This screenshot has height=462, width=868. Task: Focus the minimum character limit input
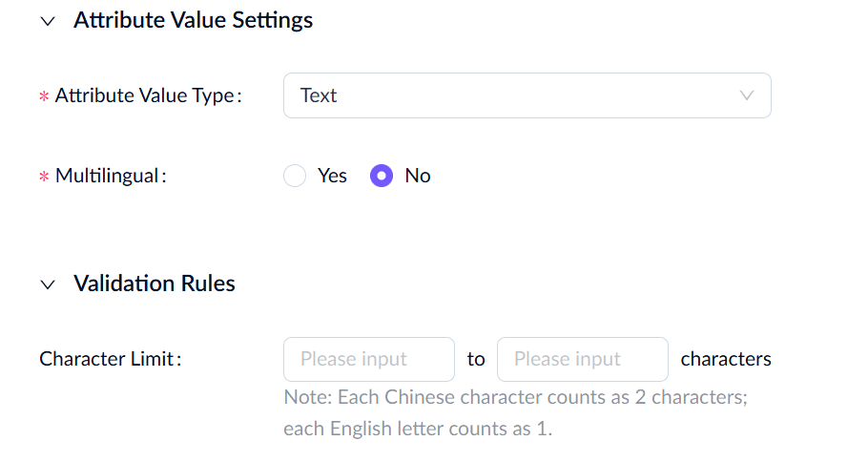pos(368,359)
